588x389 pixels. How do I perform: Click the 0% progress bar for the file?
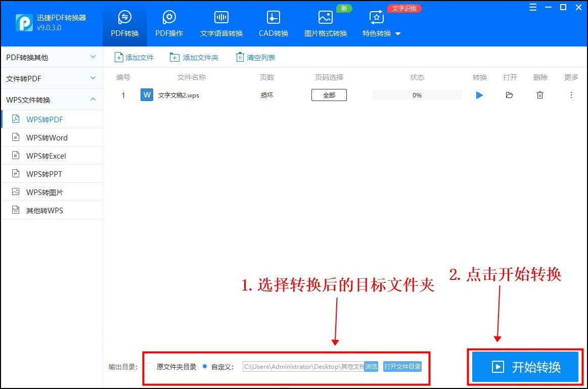point(417,95)
